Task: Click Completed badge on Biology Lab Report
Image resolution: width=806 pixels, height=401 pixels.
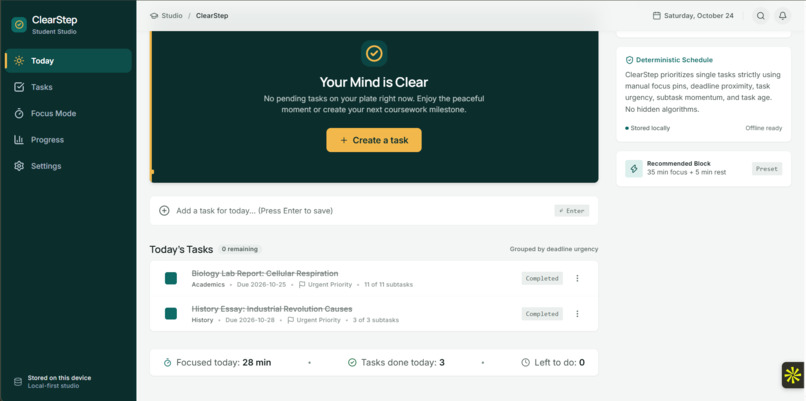Action: pos(542,278)
